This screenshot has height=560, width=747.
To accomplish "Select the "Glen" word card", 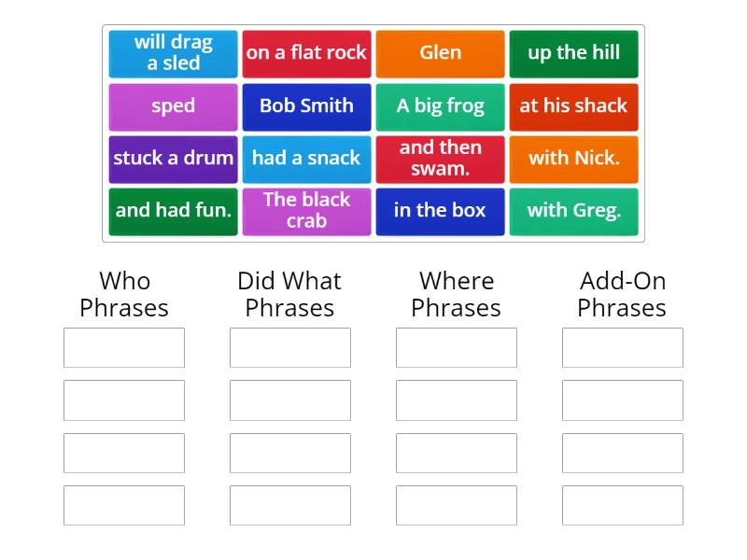I will 440,53.
